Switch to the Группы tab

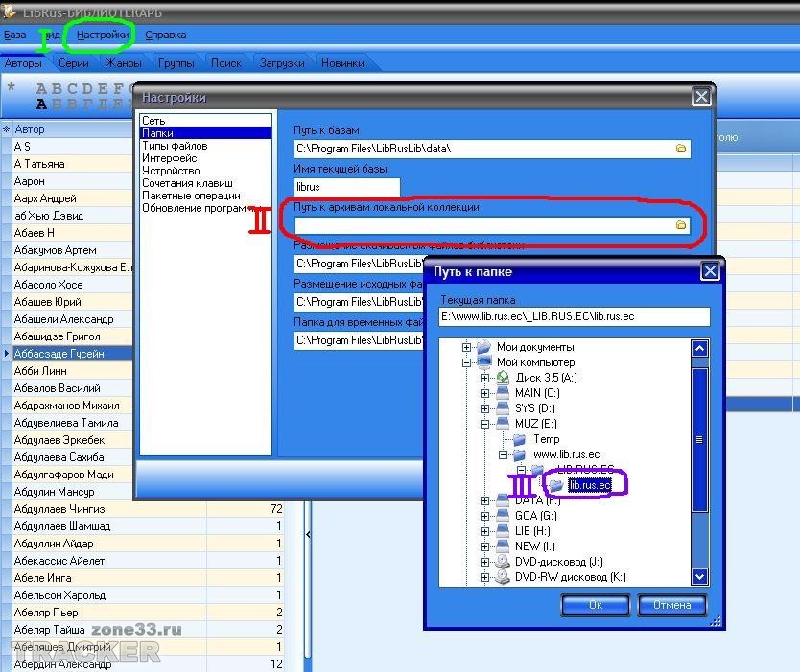pos(176,63)
